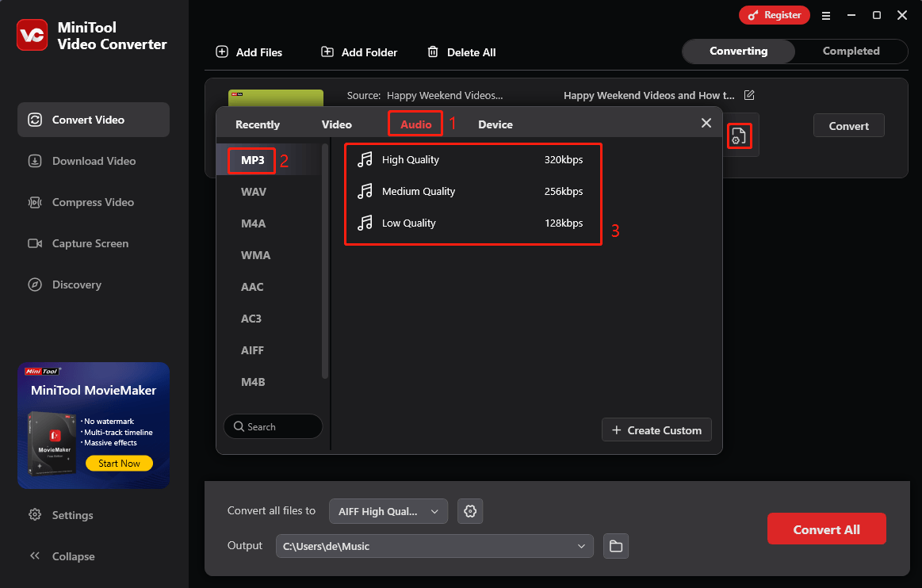922x588 pixels.
Task: Open Capture Screen sidebar label
Action: 90,243
